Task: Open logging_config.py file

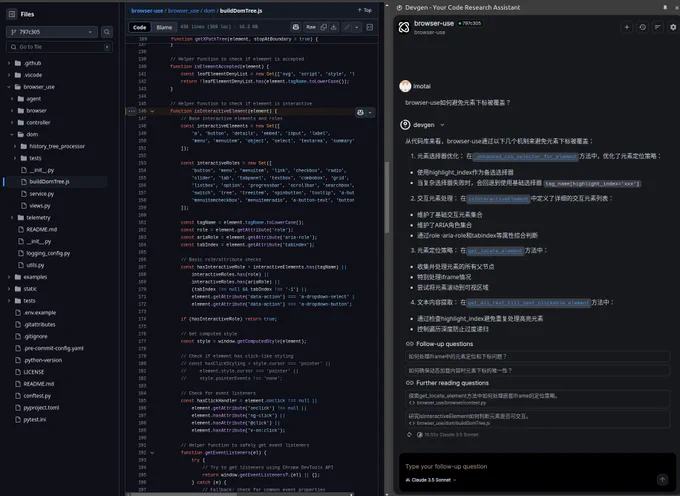Action: 48,253
